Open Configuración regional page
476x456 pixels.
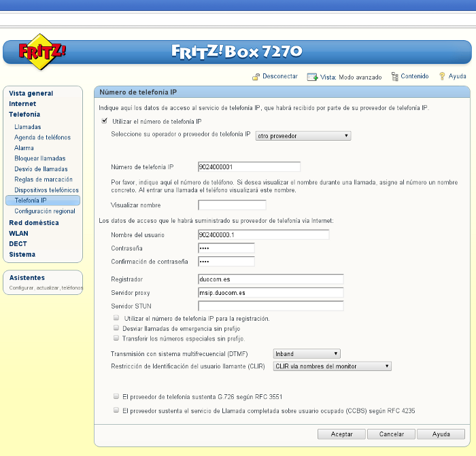[45, 211]
